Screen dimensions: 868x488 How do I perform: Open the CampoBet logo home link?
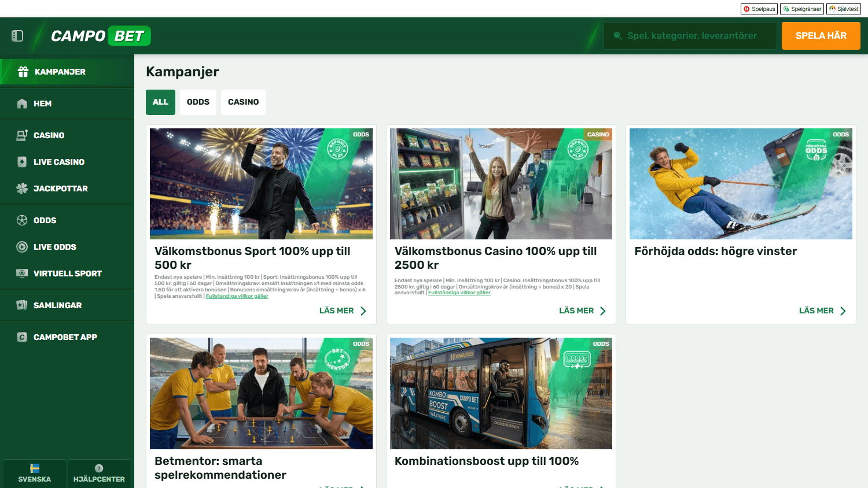(x=101, y=36)
